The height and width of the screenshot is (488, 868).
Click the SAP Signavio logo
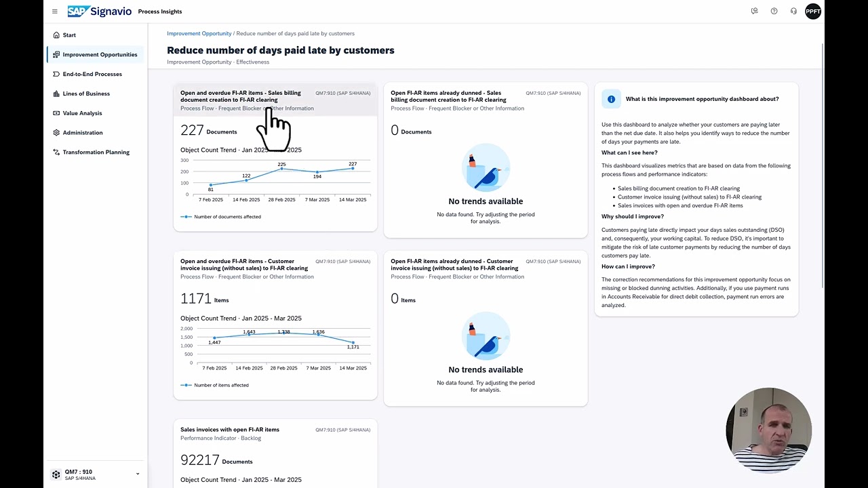coord(99,12)
